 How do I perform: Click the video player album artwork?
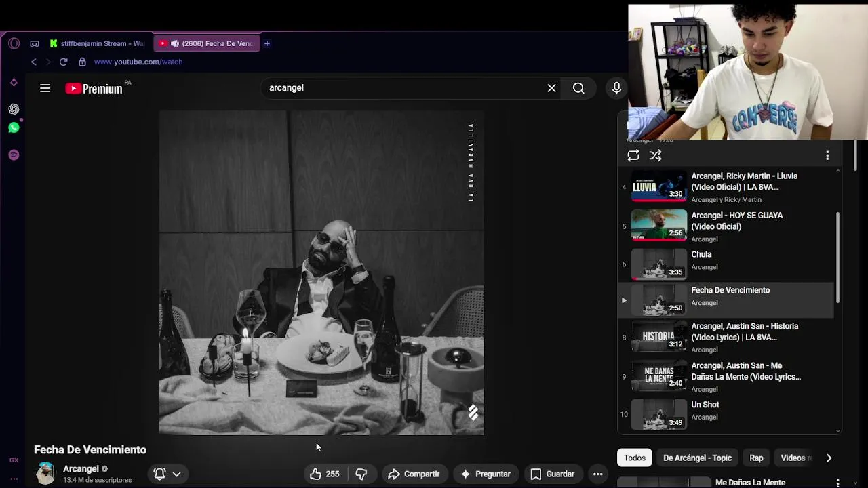(321, 272)
